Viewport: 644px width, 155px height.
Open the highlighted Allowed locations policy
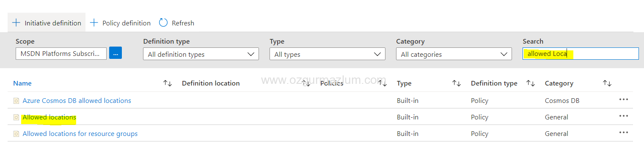(x=49, y=117)
